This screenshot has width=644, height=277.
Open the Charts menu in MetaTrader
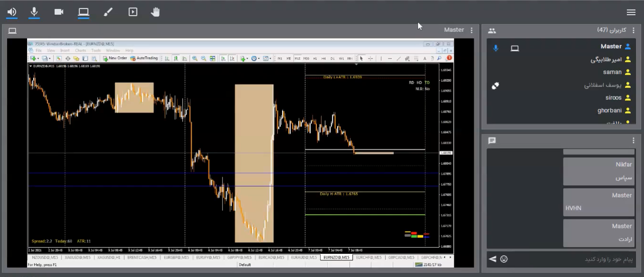[x=80, y=50]
